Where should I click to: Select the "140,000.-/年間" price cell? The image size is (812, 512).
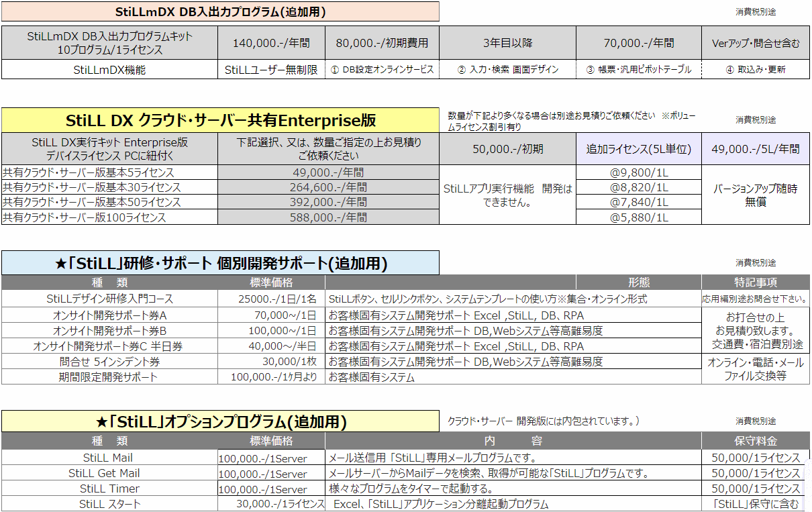coord(271,43)
